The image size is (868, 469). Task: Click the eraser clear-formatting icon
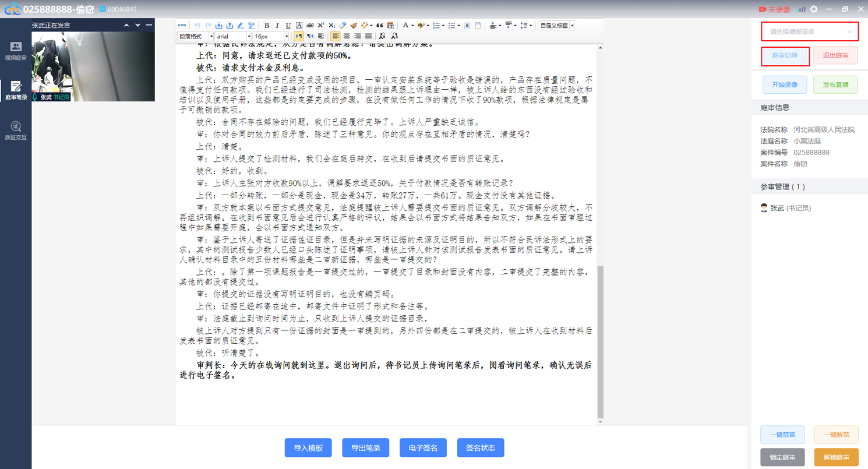click(x=343, y=26)
